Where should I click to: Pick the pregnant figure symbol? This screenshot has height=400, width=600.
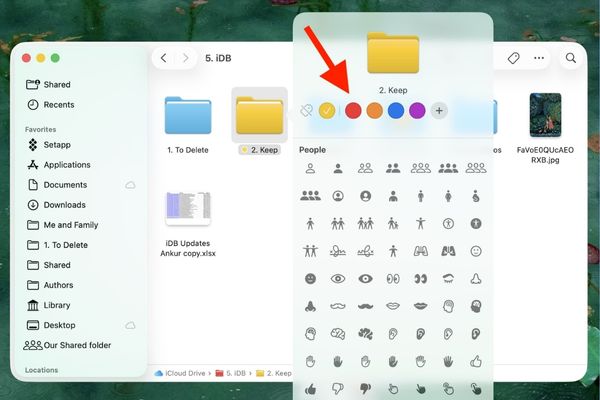click(x=476, y=196)
